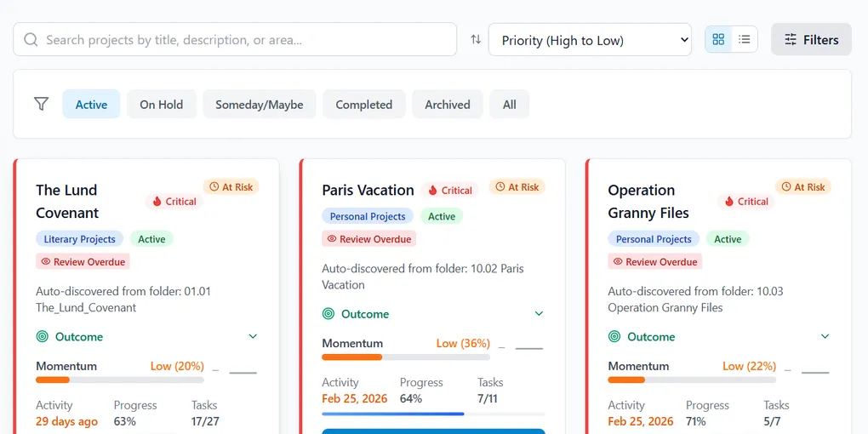The height and width of the screenshot is (434, 868).
Task: Open the Filters panel button
Action: click(x=811, y=39)
